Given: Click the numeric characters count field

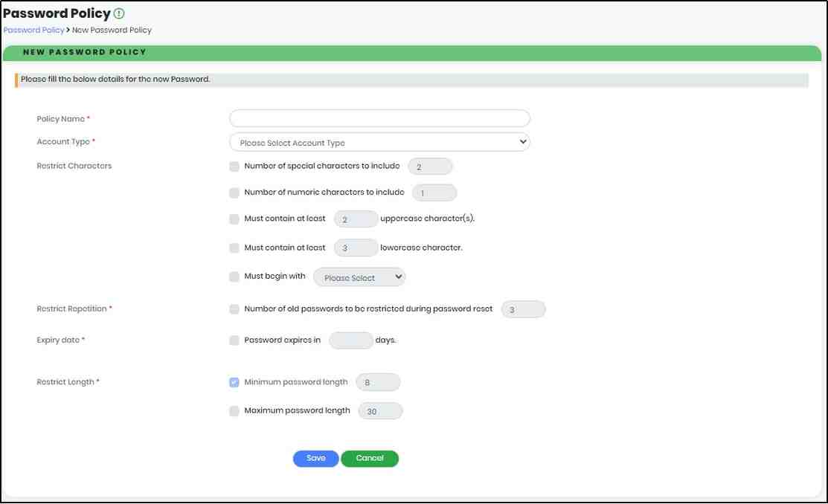Looking at the screenshot, I should click(434, 193).
